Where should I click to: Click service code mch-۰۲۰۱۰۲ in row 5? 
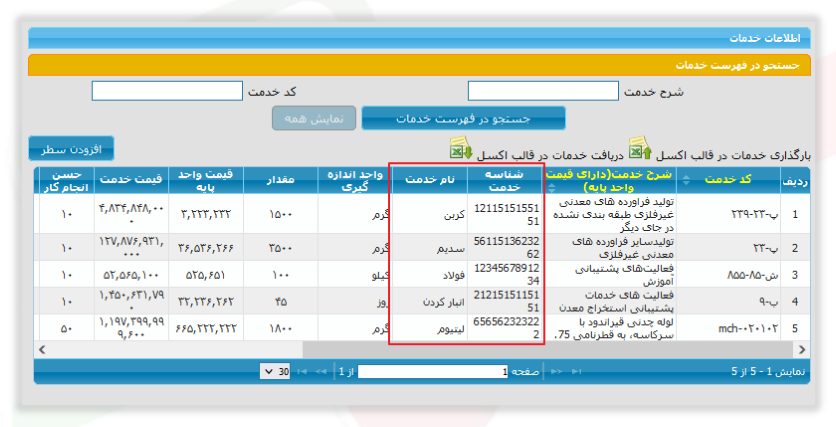(x=748, y=329)
